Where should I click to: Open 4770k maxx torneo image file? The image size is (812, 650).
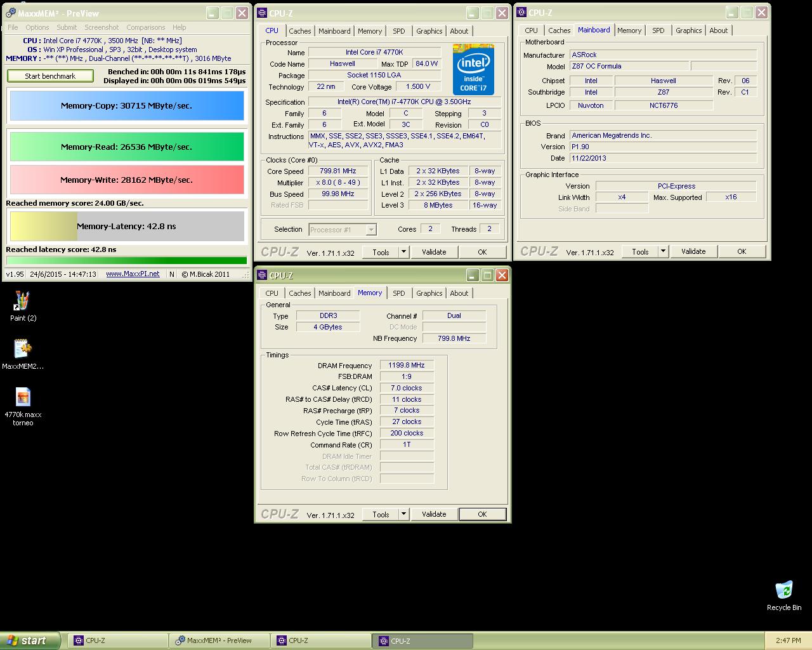[x=23, y=406]
